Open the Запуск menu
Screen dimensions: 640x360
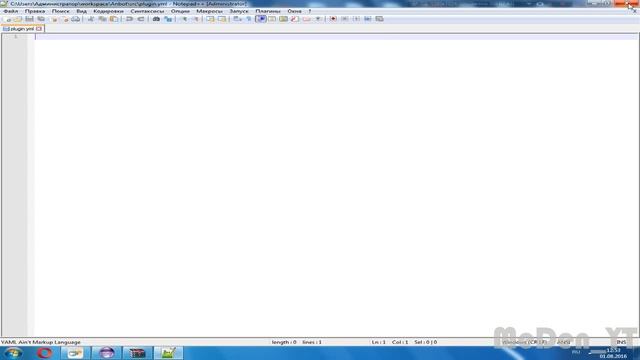[239, 11]
